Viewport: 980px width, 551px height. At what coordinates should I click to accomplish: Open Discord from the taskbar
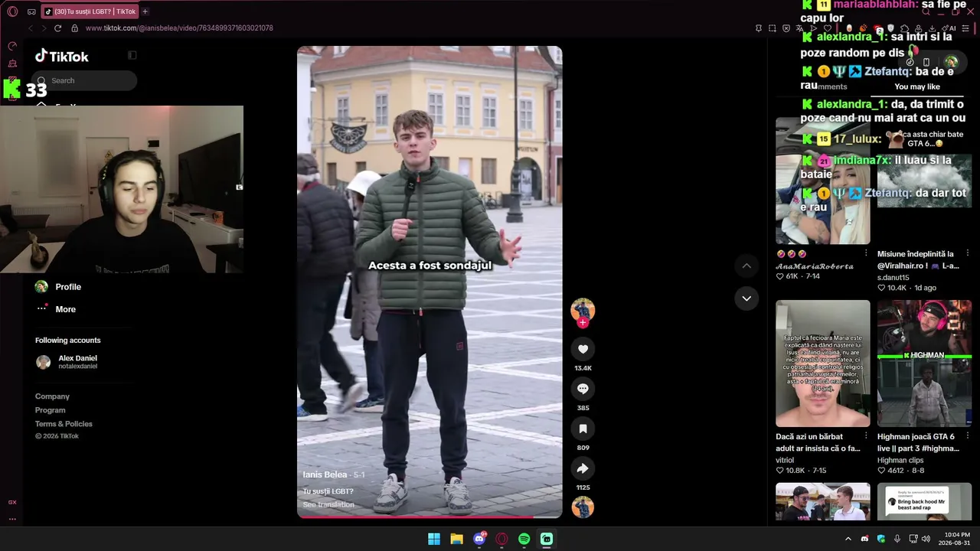tap(479, 539)
